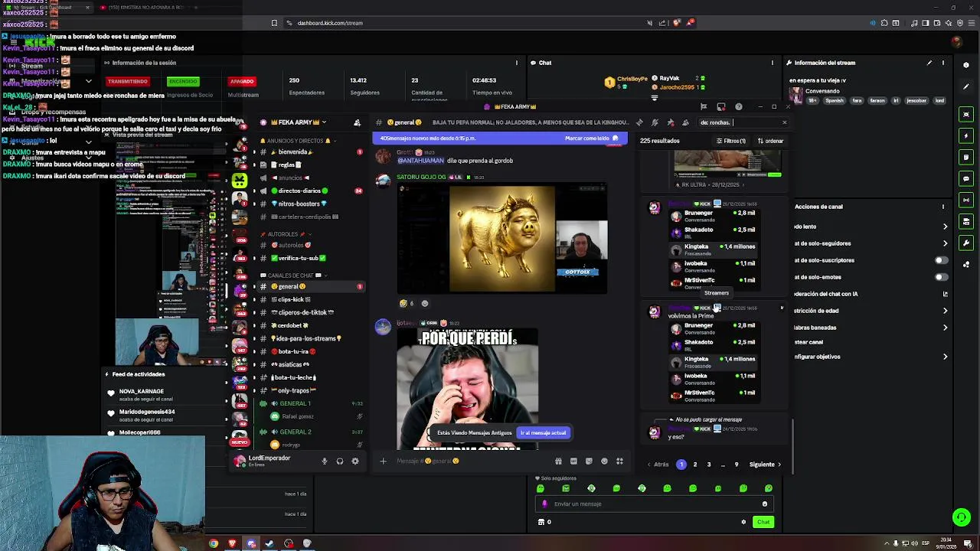Viewport: 980px width, 551px height.
Task: Click Ir al mensaje actual button
Action: [x=544, y=432]
